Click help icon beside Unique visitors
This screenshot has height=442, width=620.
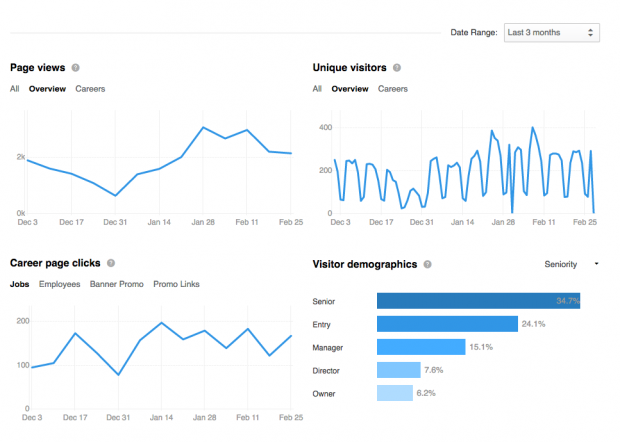tap(397, 68)
